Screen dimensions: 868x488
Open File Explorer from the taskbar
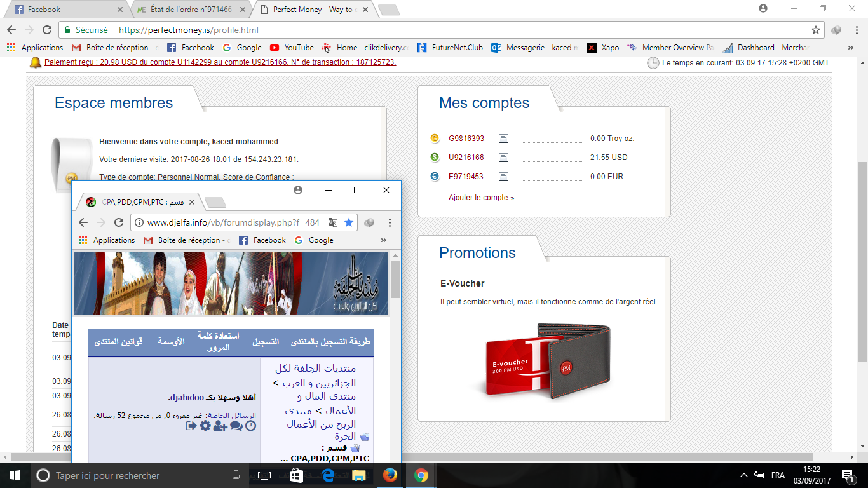[x=359, y=475]
